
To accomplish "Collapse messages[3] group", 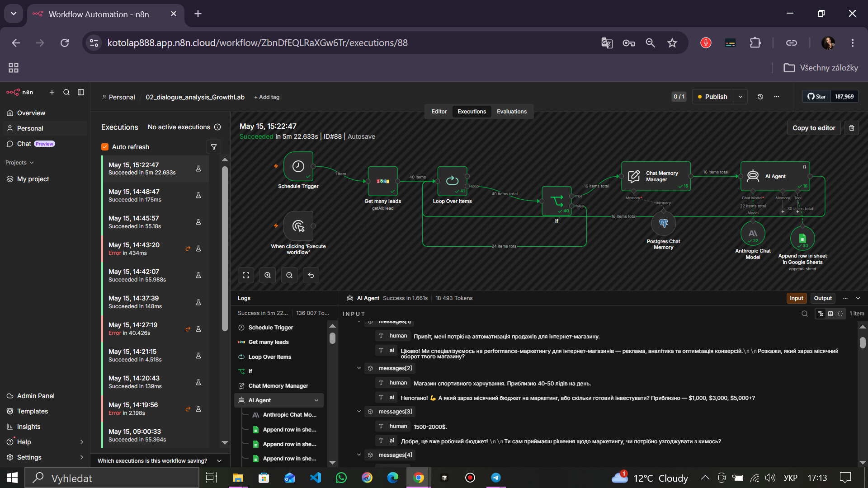I will click(x=359, y=412).
